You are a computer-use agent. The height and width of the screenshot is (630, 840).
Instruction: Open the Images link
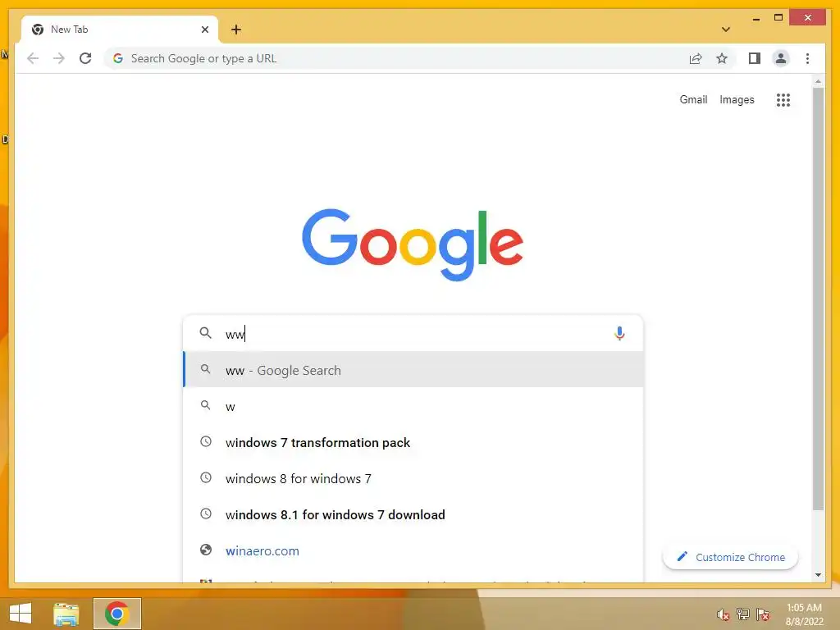coord(737,99)
